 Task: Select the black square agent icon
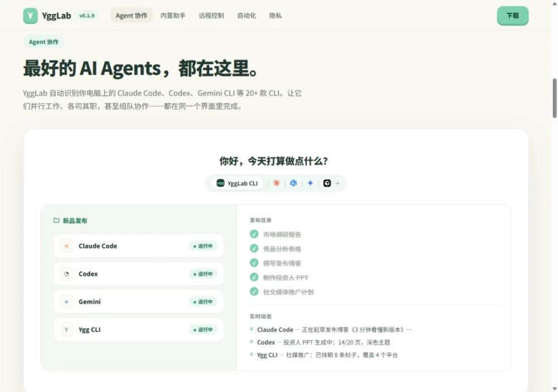coord(327,183)
